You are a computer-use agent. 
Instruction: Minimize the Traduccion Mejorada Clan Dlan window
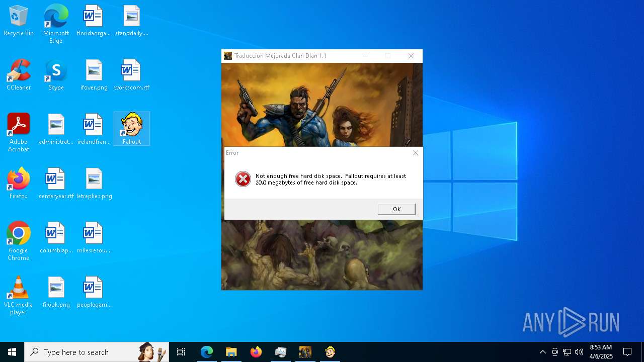[365, 56]
